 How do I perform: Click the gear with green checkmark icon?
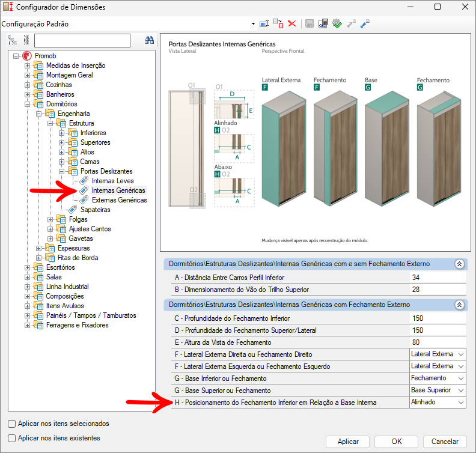tap(337, 24)
